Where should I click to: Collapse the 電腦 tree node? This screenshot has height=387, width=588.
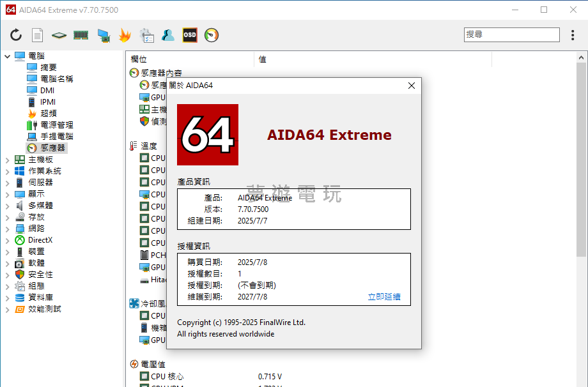7,56
